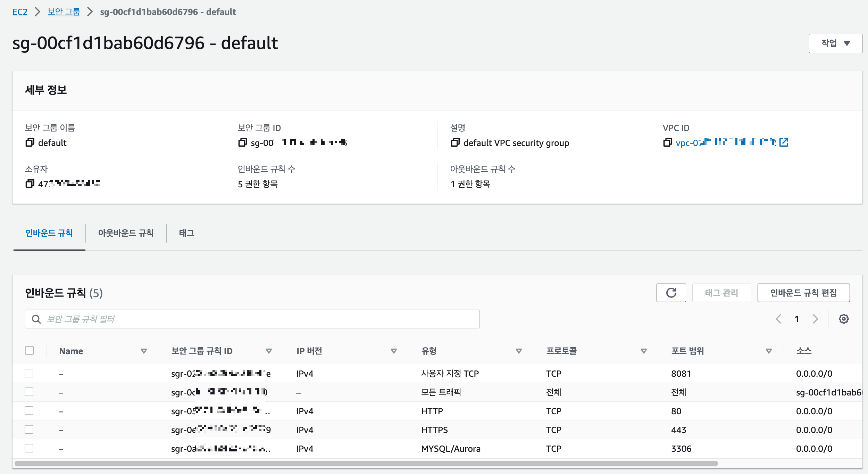The width and height of the screenshot is (868, 474).
Task: Go to 보안 그룹 breadcrumb link
Action: coord(64,12)
